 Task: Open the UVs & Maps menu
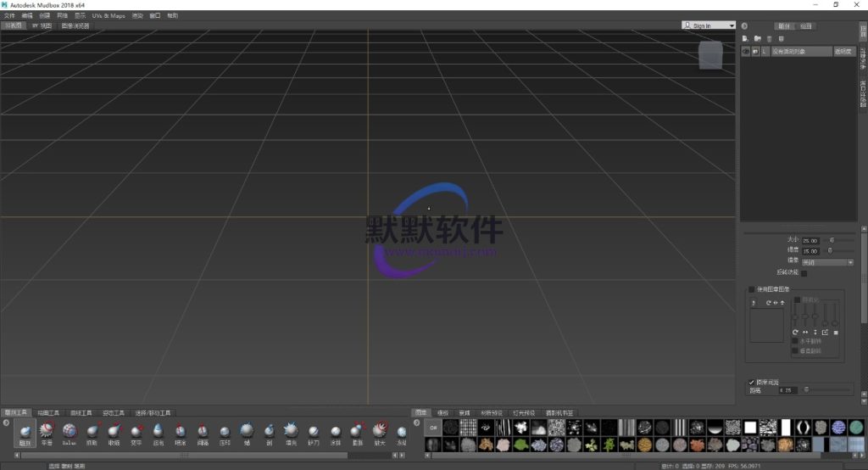click(x=108, y=15)
